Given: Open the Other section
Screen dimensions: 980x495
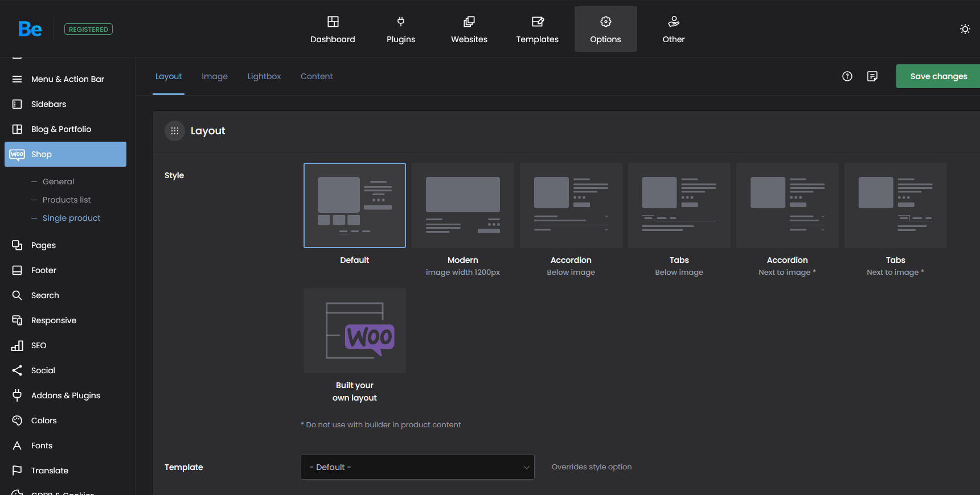Looking at the screenshot, I should 674,29.
